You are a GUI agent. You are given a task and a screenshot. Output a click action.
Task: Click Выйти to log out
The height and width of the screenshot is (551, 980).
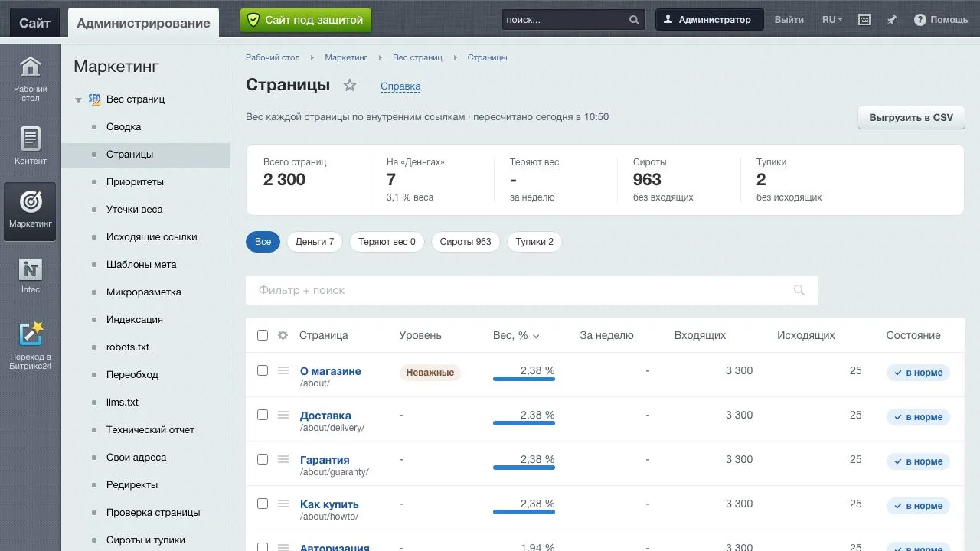789,20
